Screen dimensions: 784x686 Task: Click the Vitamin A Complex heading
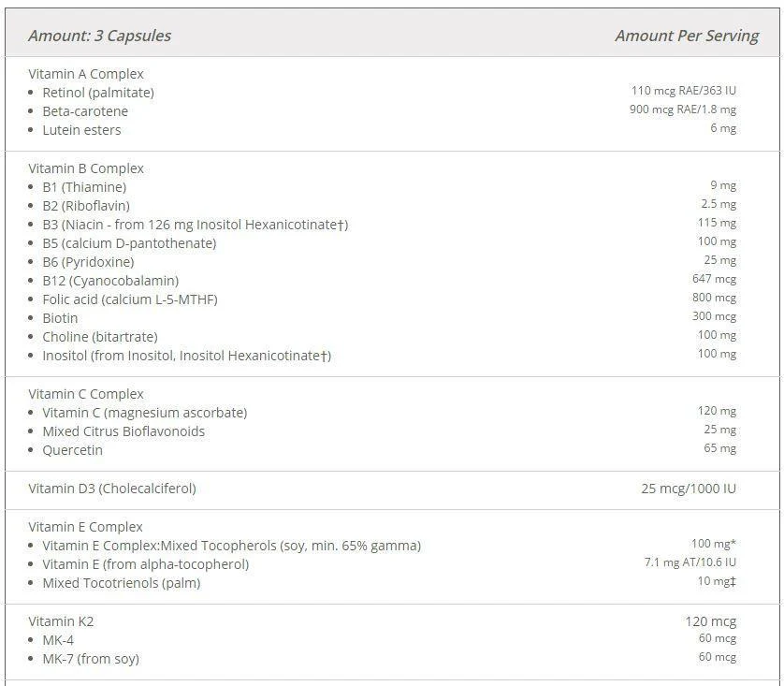pos(86,74)
